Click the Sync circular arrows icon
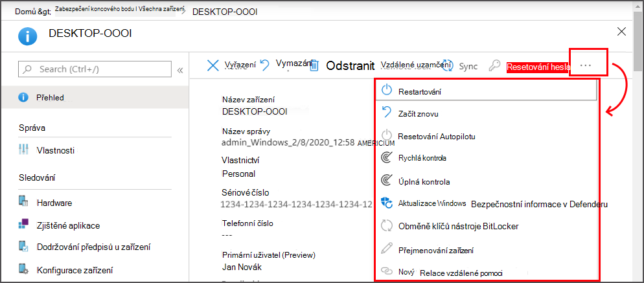This screenshot has width=644, height=283. (447, 65)
